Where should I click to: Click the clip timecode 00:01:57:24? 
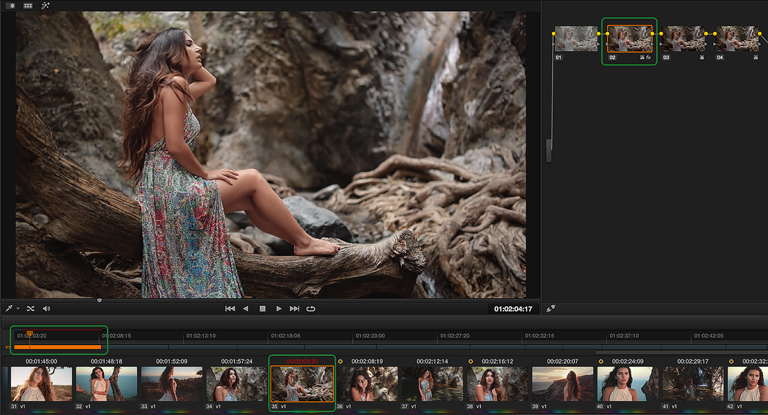237,362
